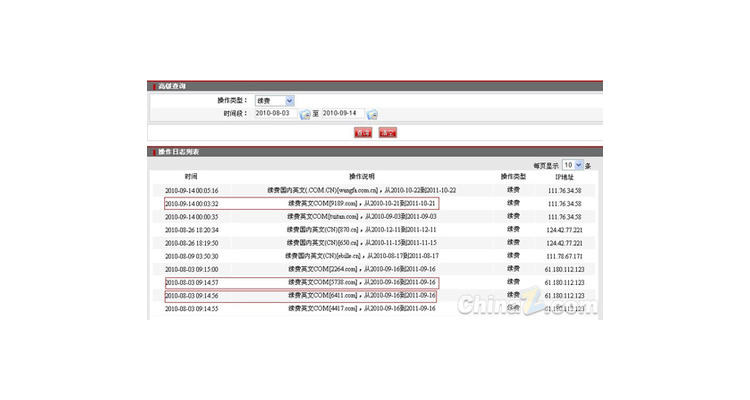
Task: Focus the end date field 2010-09-14
Action: point(342,113)
